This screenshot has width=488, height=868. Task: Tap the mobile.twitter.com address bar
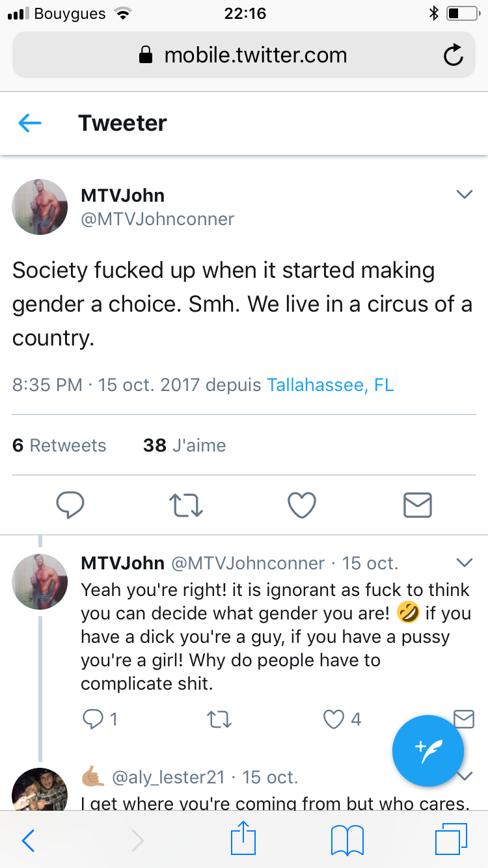click(244, 55)
